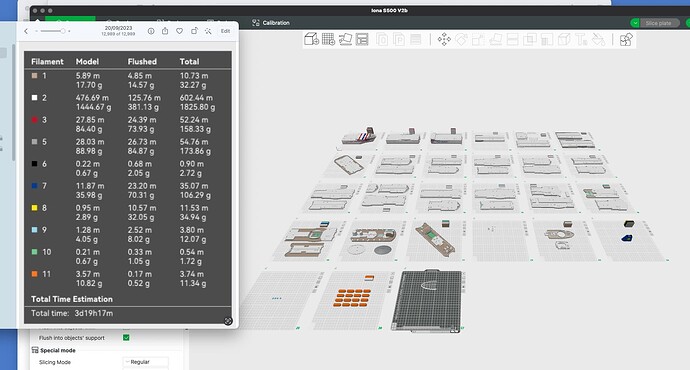Select the Lay on face tool
The height and width of the screenshot is (370, 690).
495,40
